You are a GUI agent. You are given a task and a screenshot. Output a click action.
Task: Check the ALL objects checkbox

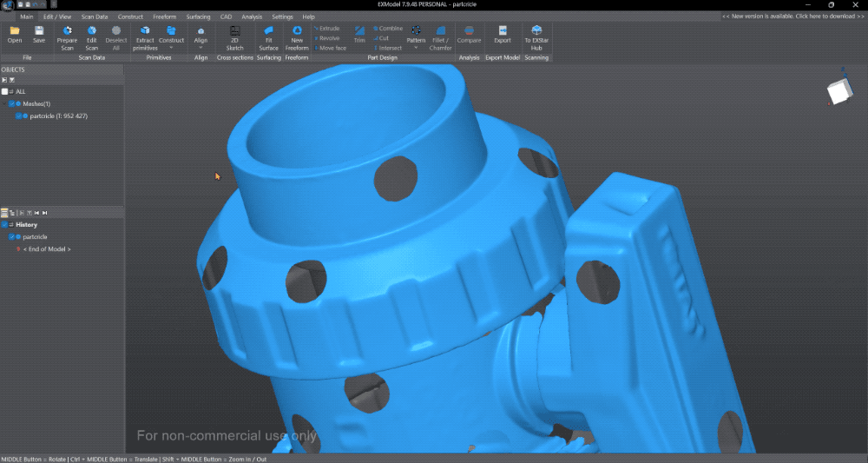[5, 91]
